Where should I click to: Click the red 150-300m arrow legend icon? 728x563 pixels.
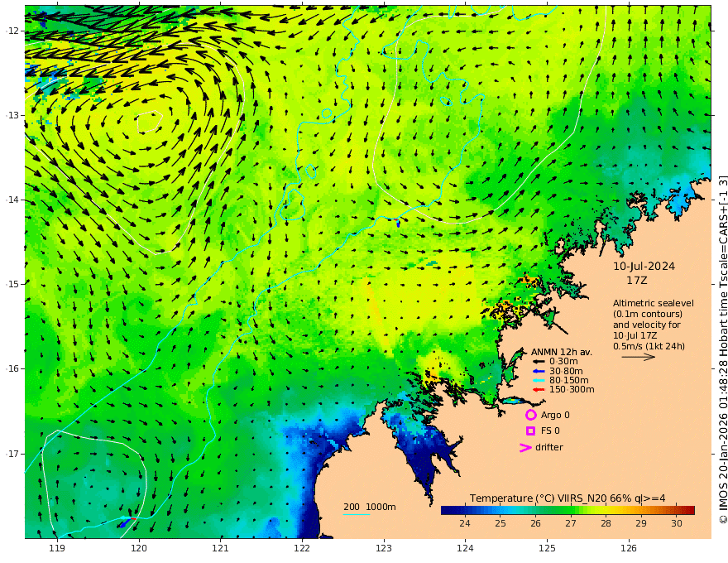coord(539,390)
